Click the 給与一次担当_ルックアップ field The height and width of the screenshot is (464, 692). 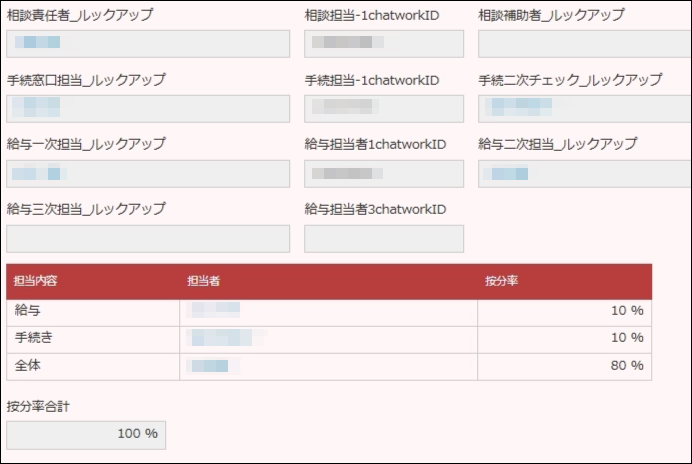[148, 174]
